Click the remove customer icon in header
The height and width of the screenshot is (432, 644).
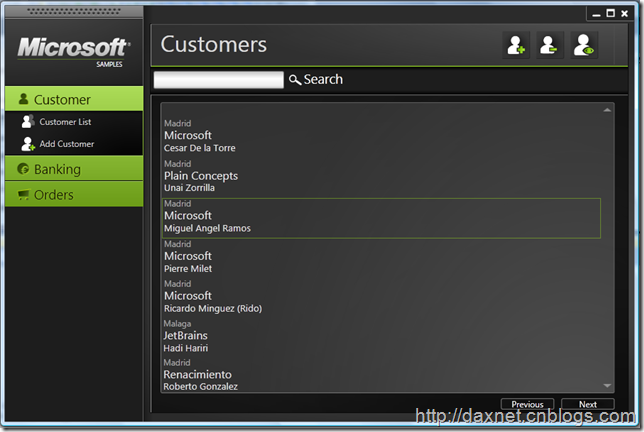[x=549, y=46]
